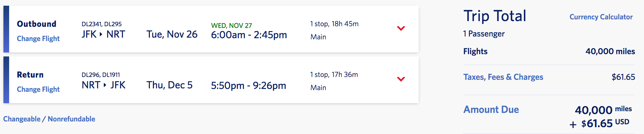Click the Changeable / Nonrefundable fare rules link

pyautogui.click(x=49, y=119)
